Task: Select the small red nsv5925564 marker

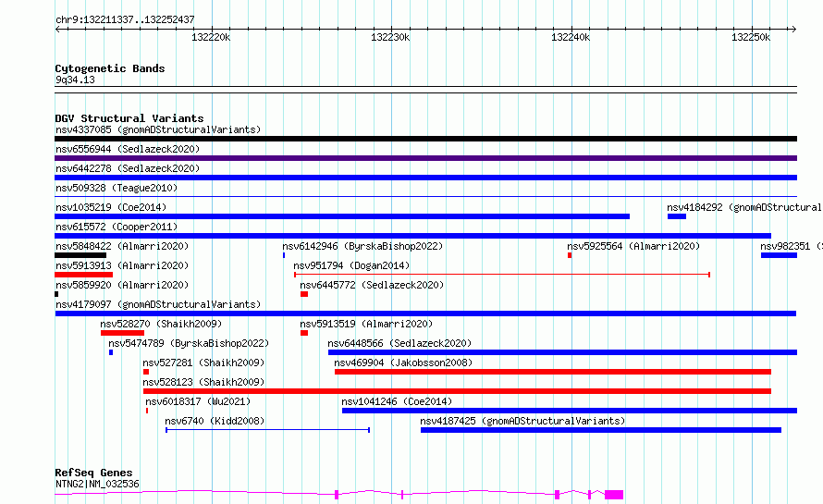Action: [x=570, y=255]
